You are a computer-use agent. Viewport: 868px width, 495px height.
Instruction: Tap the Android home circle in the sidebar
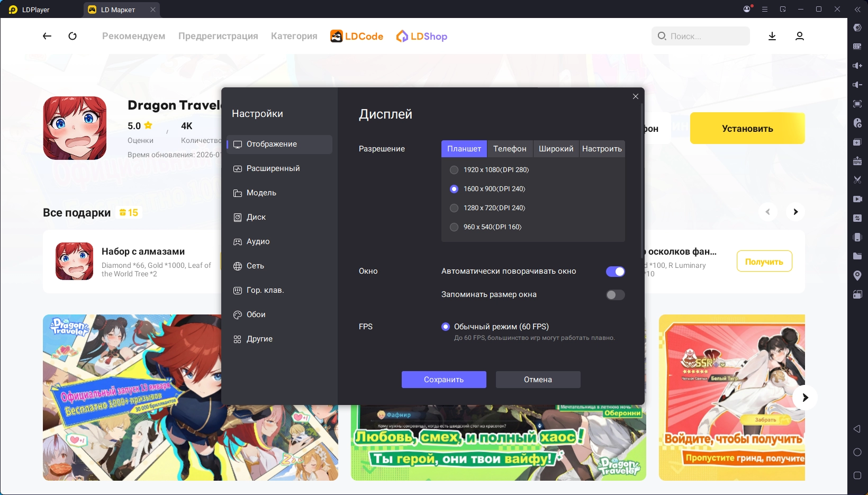[x=857, y=452]
